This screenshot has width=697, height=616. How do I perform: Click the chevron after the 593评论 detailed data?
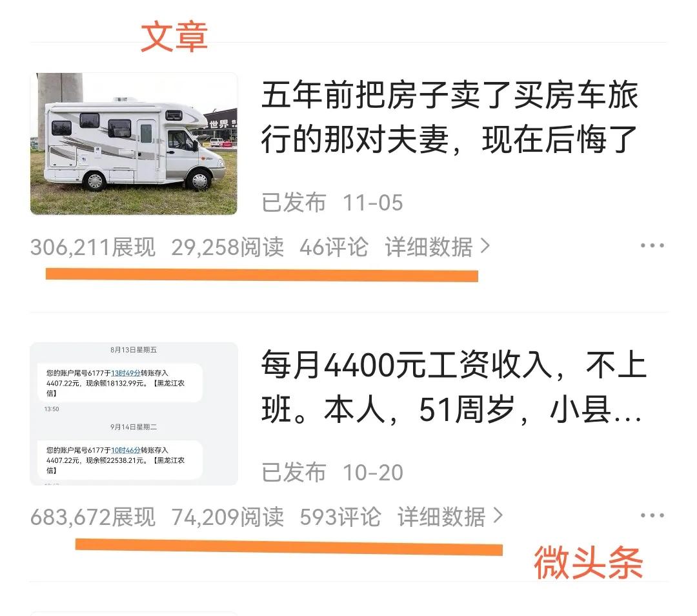pos(498,516)
